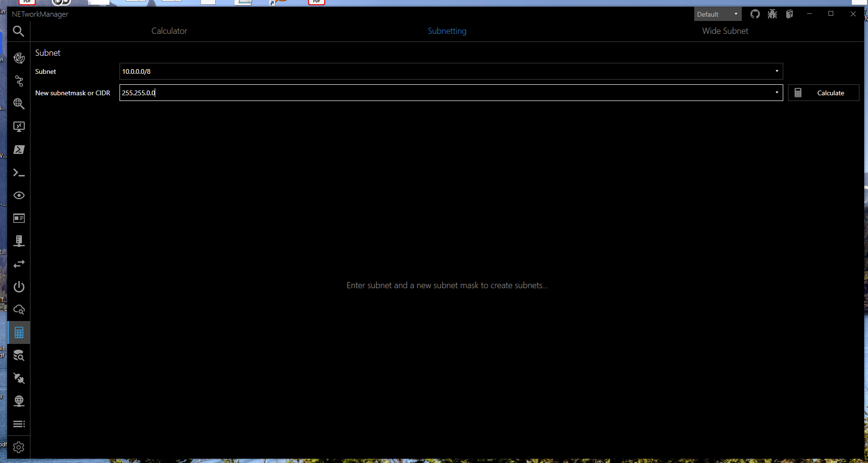Select the Remote Desktop monitor icon

[x=19, y=126]
